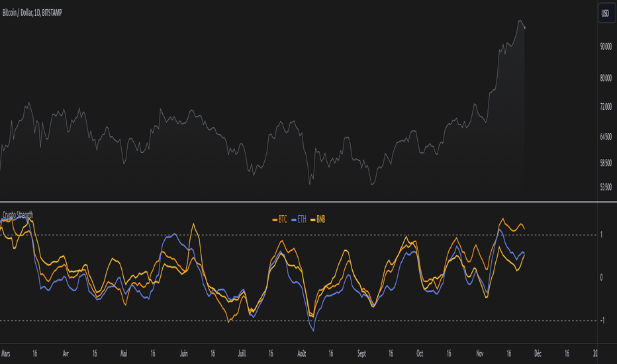The image size is (617, 364).
Task: Toggle the BNB series in the legend
Action: point(318,220)
